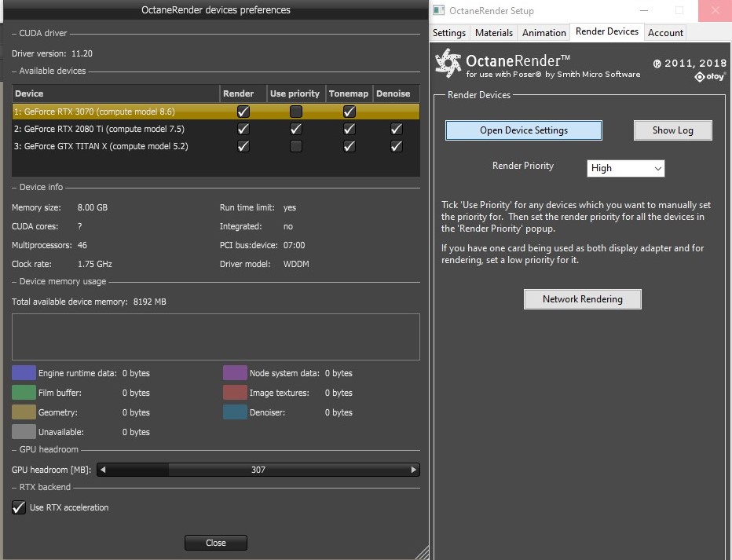Viewport: 732px width, 560px height.
Task: Click the device memory usage bar
Action: [x=216, y=337]
